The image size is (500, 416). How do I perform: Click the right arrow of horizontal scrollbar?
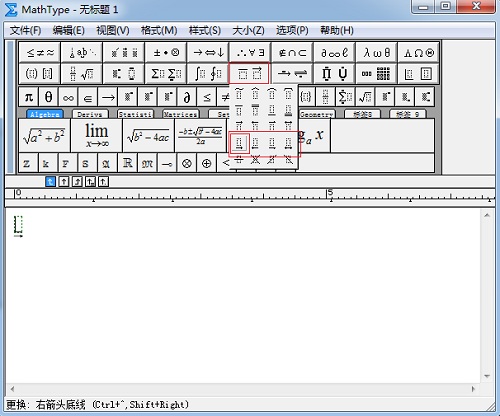(473, 389)
